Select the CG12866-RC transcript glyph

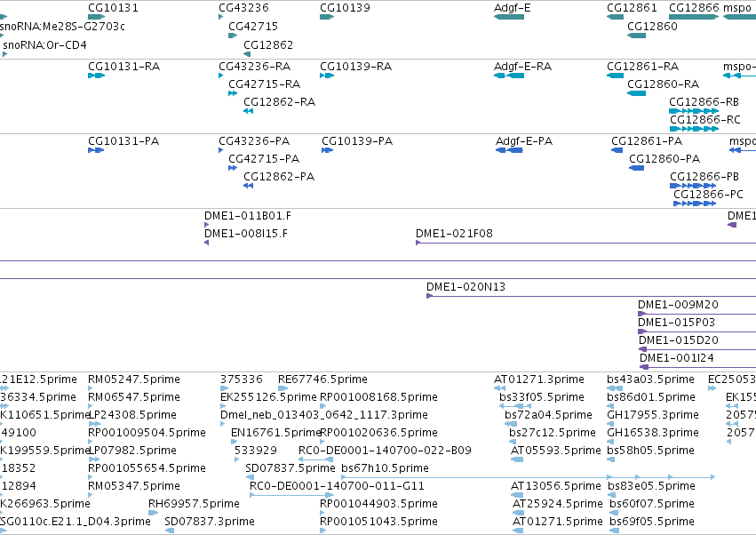point(695,129)
